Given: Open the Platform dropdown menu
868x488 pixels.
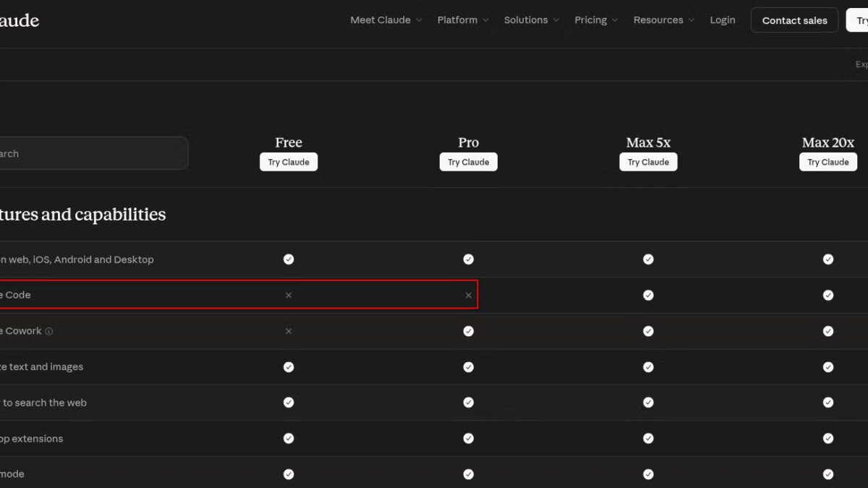Looking at the screenshot, I should tap(462, 20).
